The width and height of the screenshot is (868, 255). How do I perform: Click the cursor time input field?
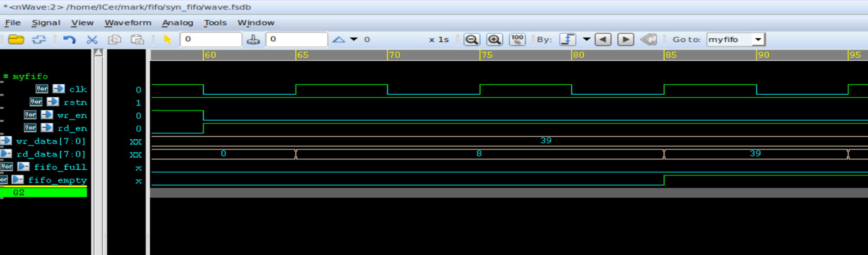pos(211,39)
